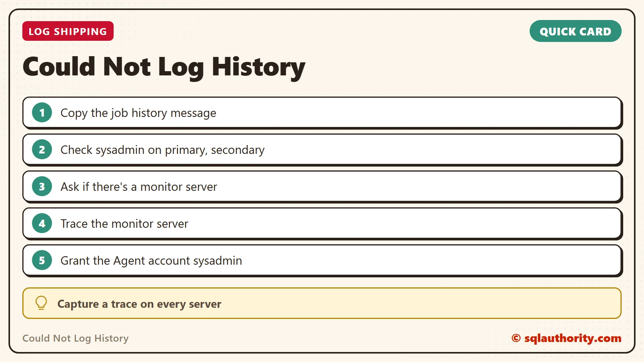Viewport: 644px width, 362px height.
Task: Select the step 3 number circle
Action: tap(42, 187)
